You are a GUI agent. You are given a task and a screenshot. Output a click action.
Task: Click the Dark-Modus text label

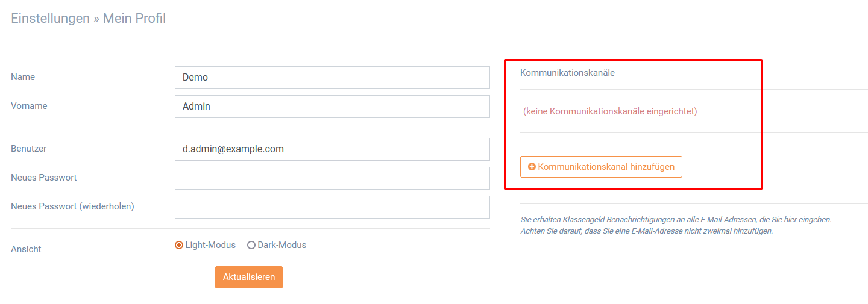(x=282, y=245)
